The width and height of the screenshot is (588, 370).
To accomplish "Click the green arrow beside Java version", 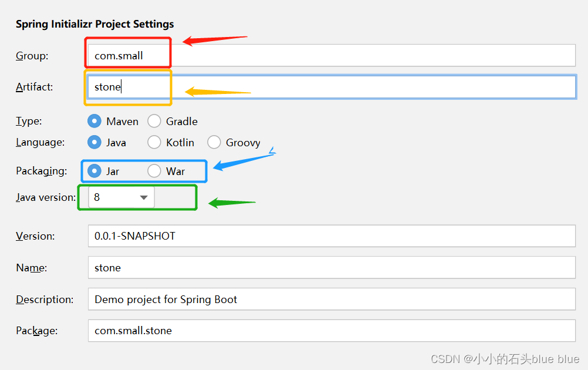I will (x=232, y=203).
